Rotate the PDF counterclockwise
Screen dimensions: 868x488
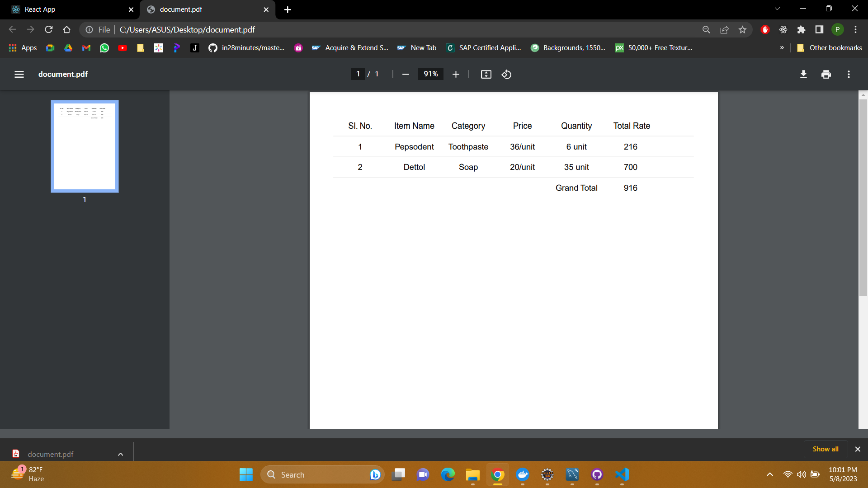(x=506, y=74)
